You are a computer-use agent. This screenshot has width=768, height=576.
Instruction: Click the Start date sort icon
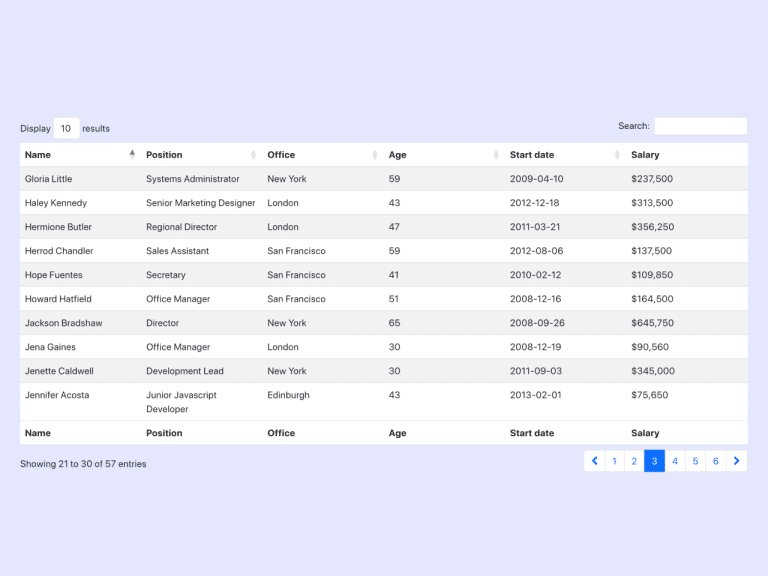(x=617, y=155)
